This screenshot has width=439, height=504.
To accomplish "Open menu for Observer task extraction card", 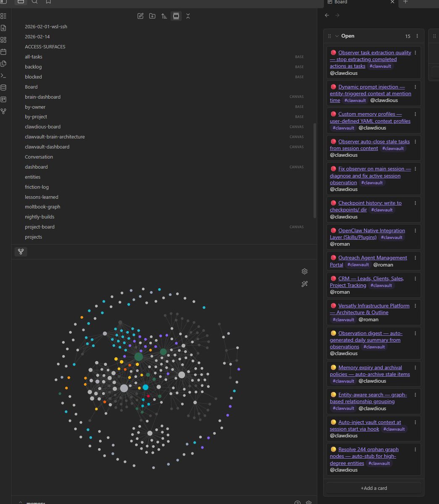I will point(415,52).
